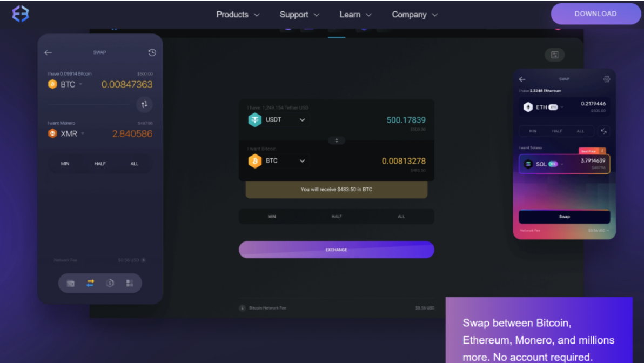The image size is (644, 363).
Task: Click dollar coin icon in bottom bar
Action: click(110, 283)
